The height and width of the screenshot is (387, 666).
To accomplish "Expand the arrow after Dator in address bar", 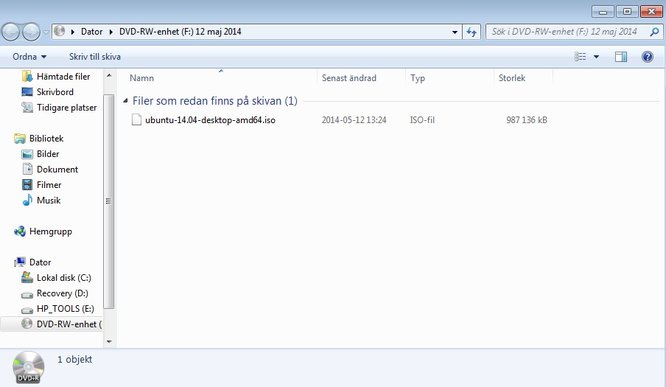I will click(111, 32).
